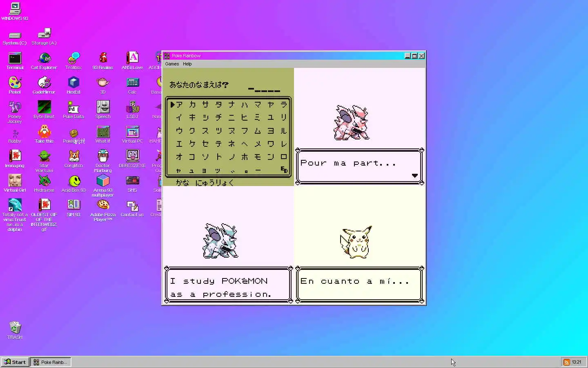Advance dialog with the down arrow indicator
This screenshot has height=368, width=588.
(415, 176)
